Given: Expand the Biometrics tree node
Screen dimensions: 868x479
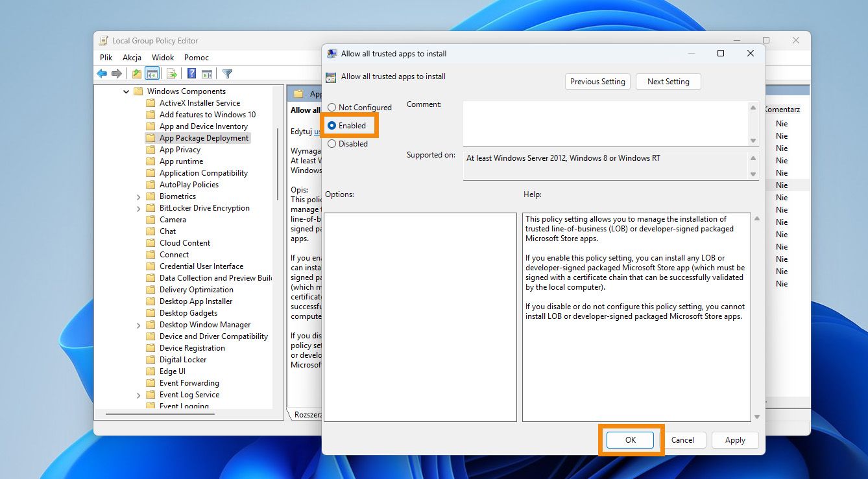Looking at the screenshot, I should pyautogui.click(x=138, y=196).
